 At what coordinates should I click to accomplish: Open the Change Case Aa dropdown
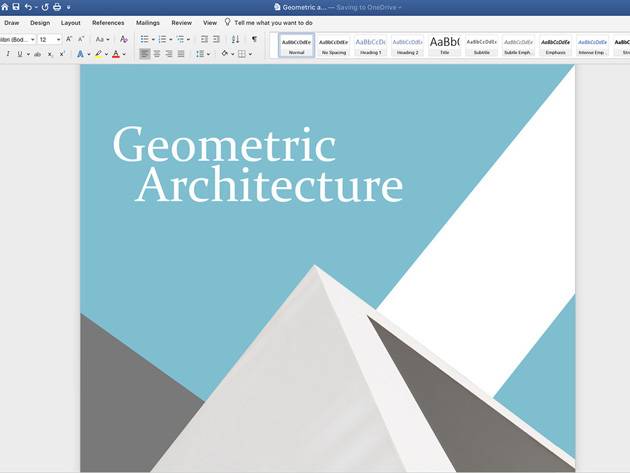tap(102, 40)
